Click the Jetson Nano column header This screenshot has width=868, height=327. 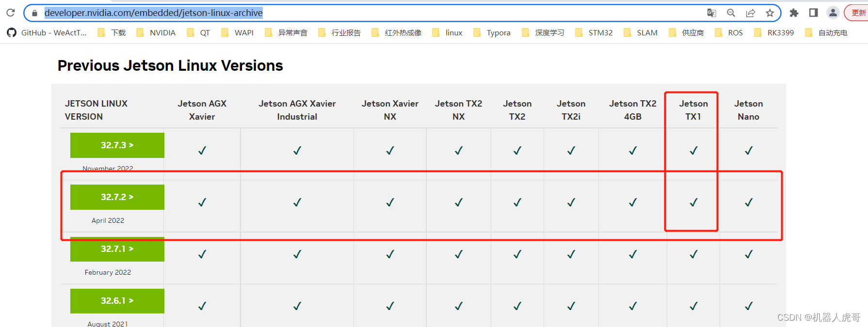coord(749,110)
